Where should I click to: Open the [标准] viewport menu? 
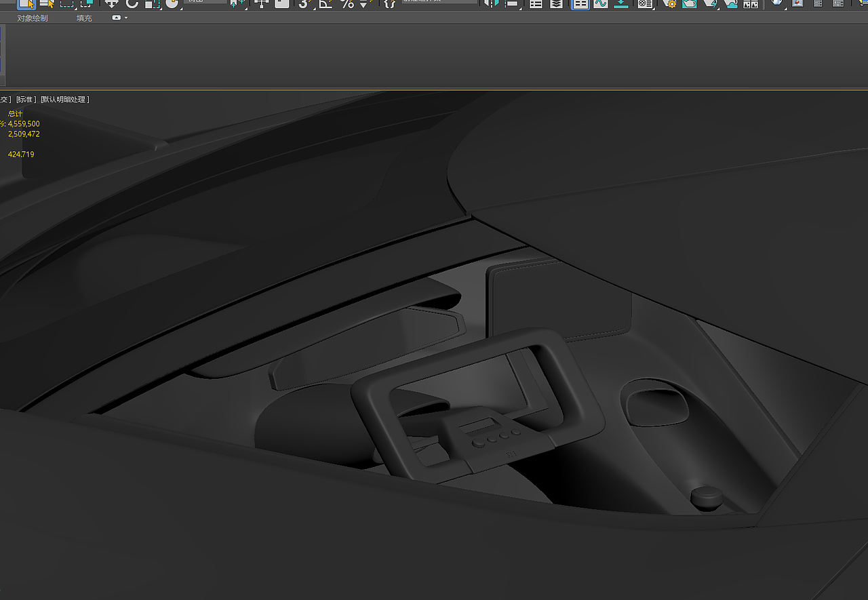[26, 100]
